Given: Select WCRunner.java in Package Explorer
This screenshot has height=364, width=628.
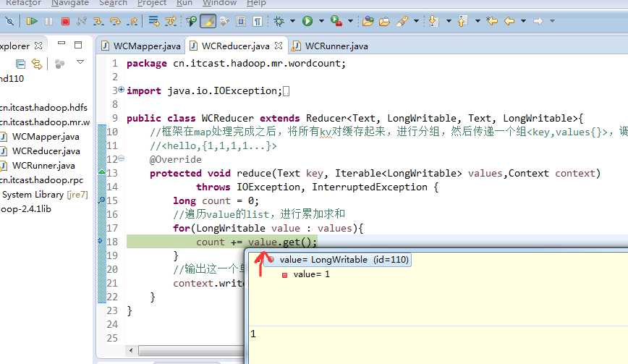Looking at the screenshot, I should click(43, 166).
